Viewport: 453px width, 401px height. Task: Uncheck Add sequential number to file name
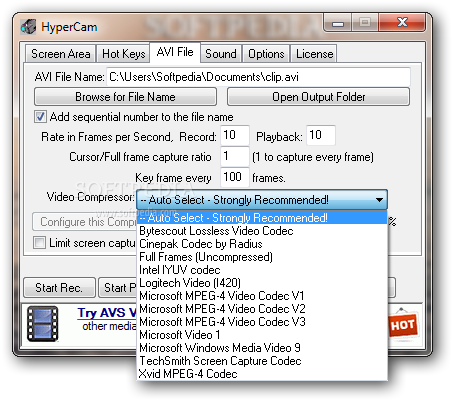40,117
